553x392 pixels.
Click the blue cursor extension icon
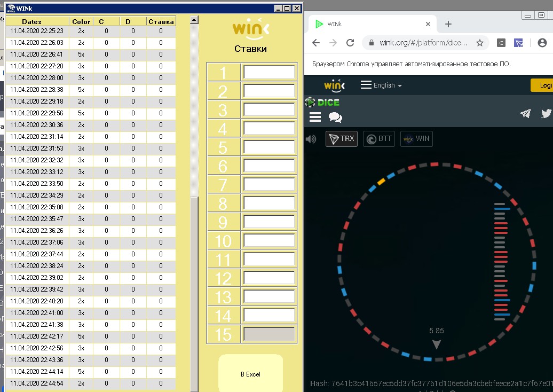(x=518, y=43)
